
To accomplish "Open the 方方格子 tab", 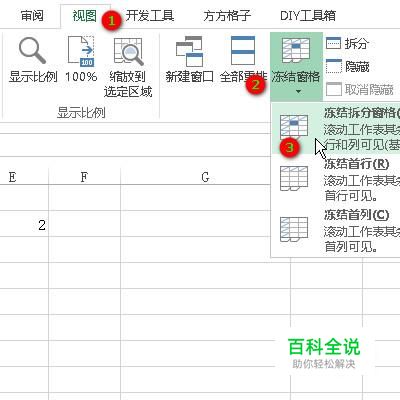I will tap(227, 16).
